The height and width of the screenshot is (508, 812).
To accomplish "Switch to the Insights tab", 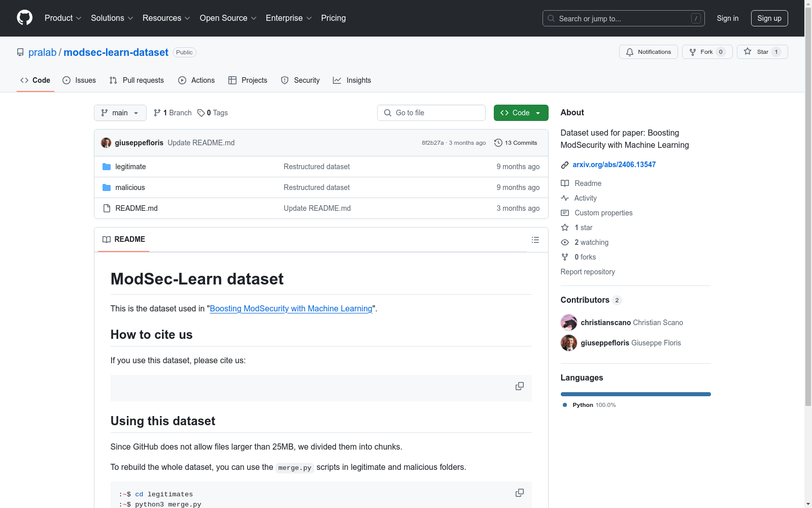I will coord(352,80).
